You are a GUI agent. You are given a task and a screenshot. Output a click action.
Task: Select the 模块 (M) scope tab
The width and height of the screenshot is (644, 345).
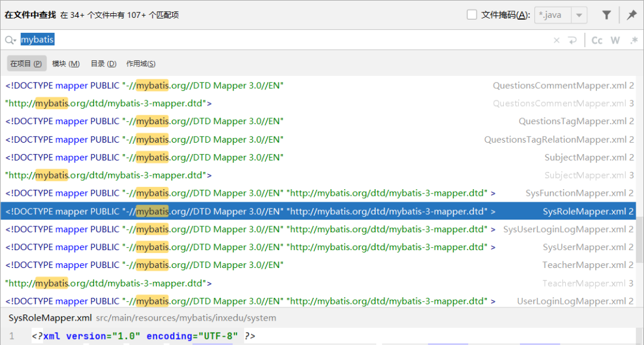66,63
